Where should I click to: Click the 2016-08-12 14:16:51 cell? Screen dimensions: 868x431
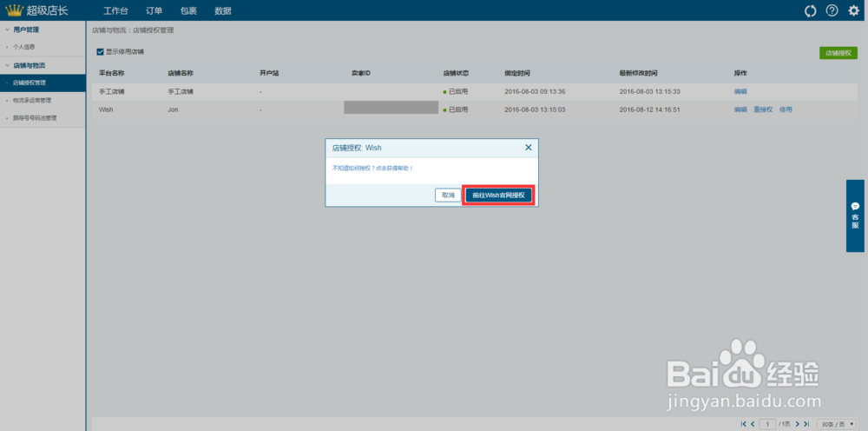tap(649, 109)
